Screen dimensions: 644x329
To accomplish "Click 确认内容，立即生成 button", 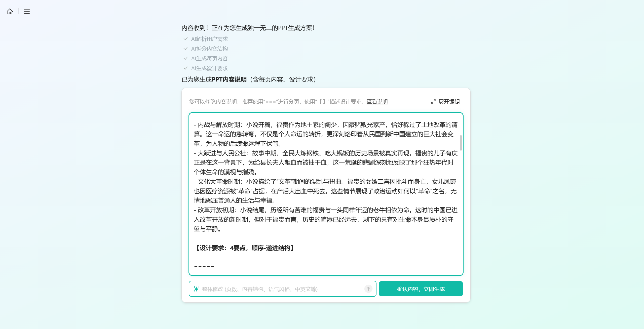I will (421, 289).
